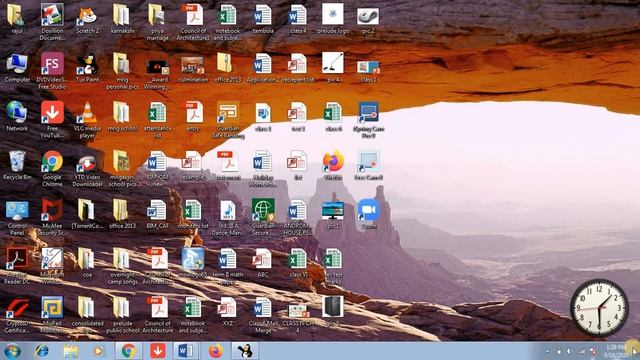Open the CryptoID Certificate shortcut

(17, 315)
